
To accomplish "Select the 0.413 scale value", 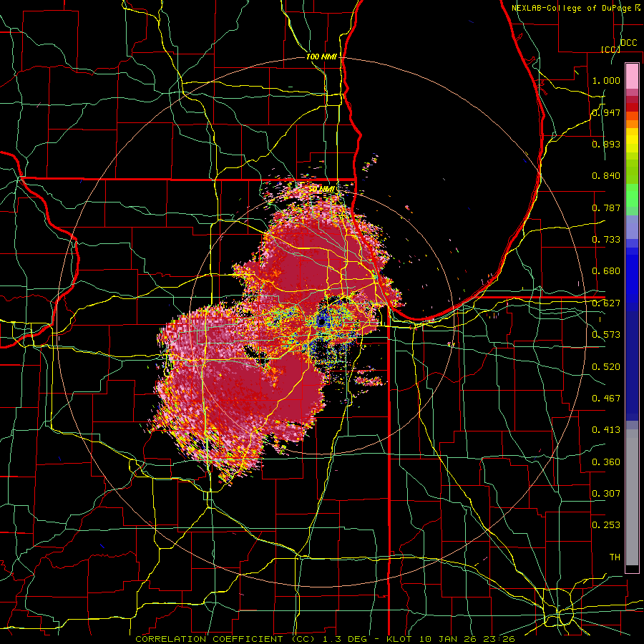I will click(x=606, y=430).
